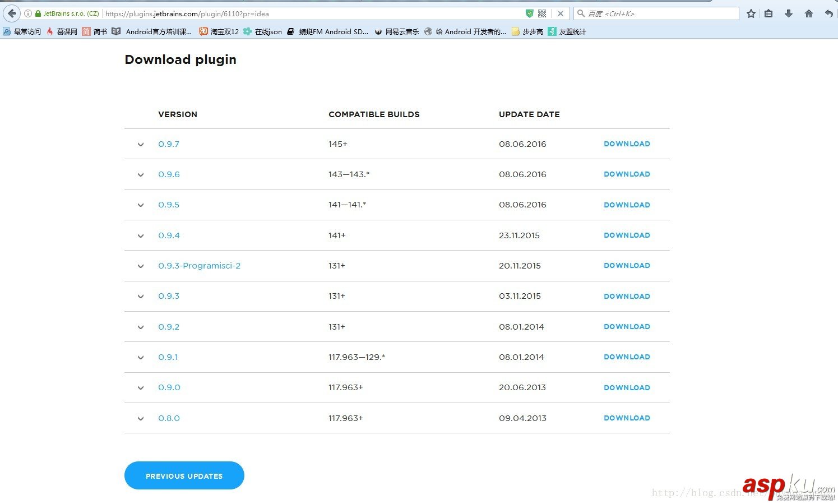
Task: Go to the browser home page icon
Action: point(808,13)
